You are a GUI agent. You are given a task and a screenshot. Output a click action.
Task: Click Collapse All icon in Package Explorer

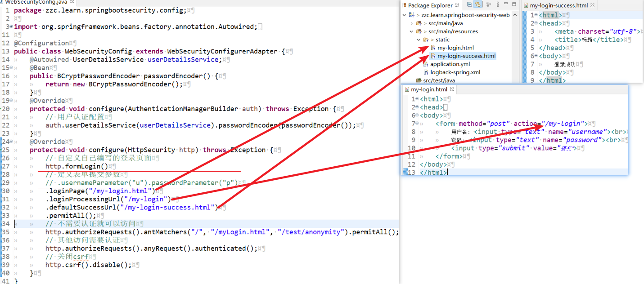[469, 4]
